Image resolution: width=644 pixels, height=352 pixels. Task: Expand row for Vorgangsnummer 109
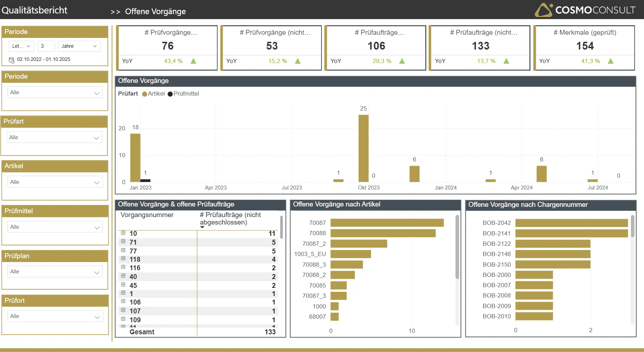123,319
